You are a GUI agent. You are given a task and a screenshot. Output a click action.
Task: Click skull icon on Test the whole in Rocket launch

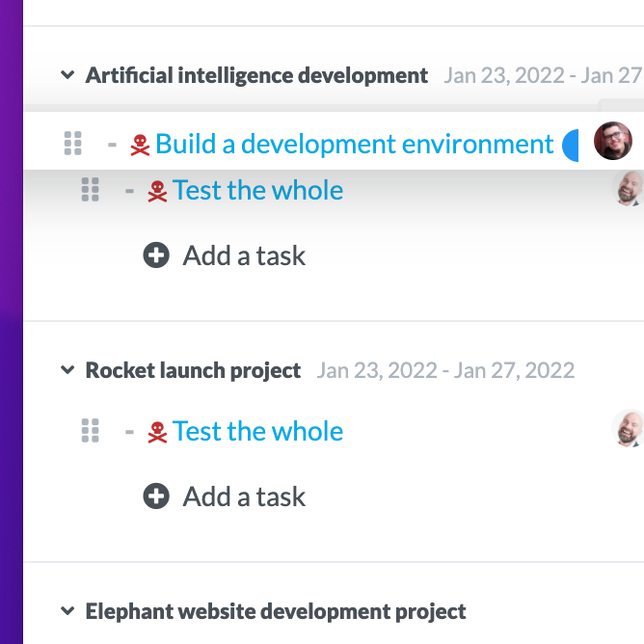(157, 433)
